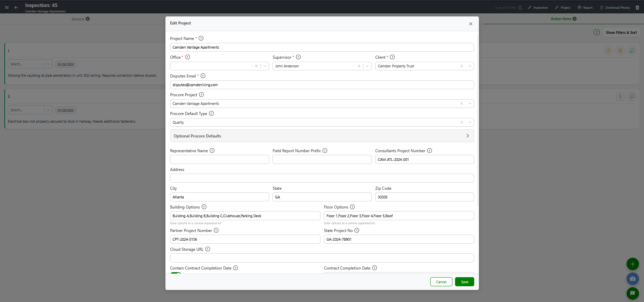Delete inspection with trash icon
Viewport: 644px width, 302px height.
[x=637, y=8]
